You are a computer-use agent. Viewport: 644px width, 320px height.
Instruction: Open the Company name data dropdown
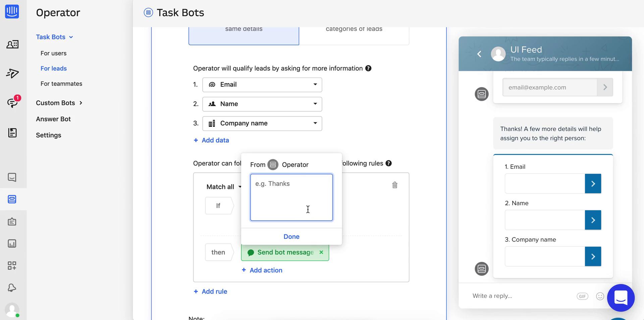coord(262,124)
